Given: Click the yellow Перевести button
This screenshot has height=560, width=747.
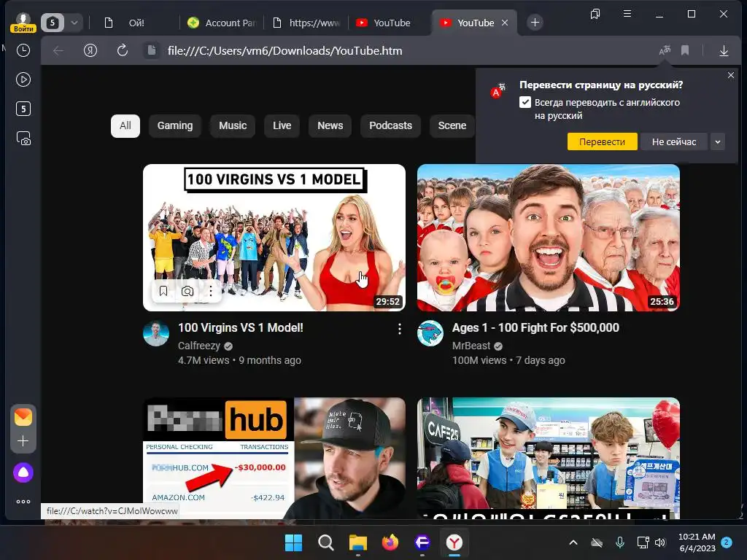Looking at the screenshot, I should [x=602, y=142].
